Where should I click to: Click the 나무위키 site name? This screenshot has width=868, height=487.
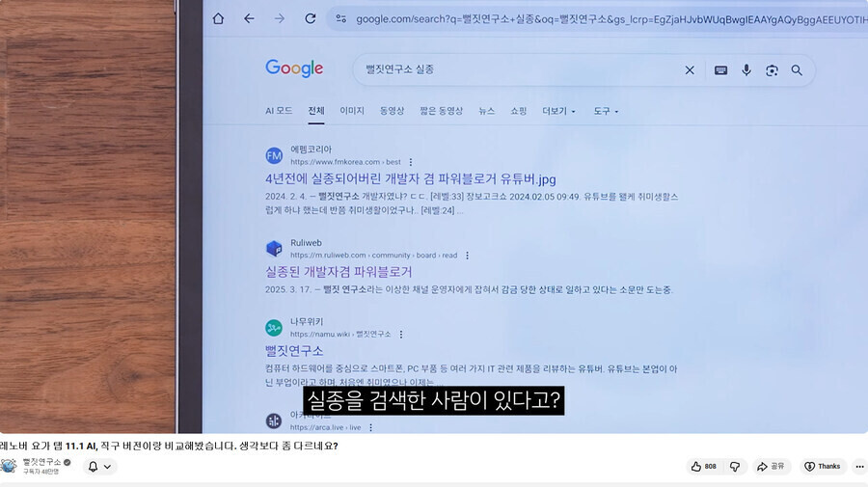tap(307, 321)
